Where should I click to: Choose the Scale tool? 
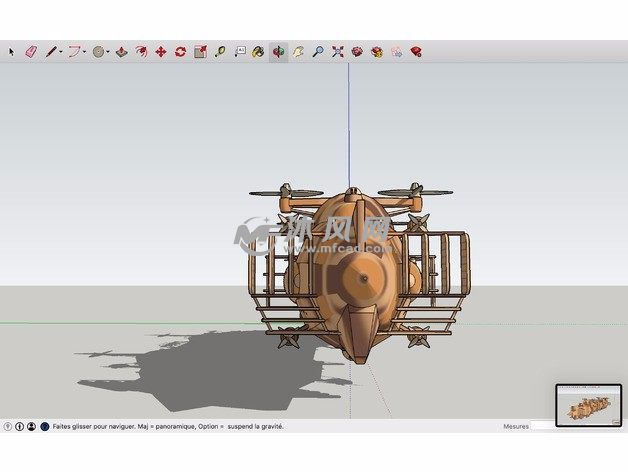[200, 51]
